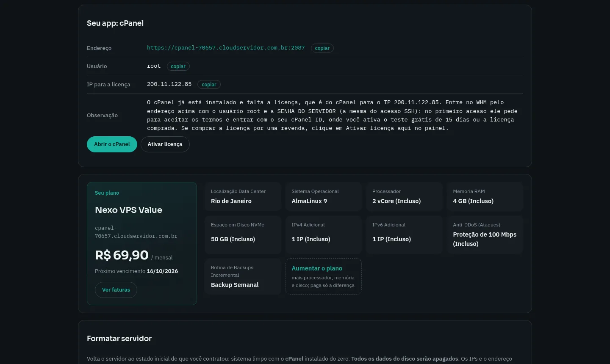Screen dimensions: 610x364
Task: Click the IPv6 Adicional 1 IP card
Action: (404, 235)
